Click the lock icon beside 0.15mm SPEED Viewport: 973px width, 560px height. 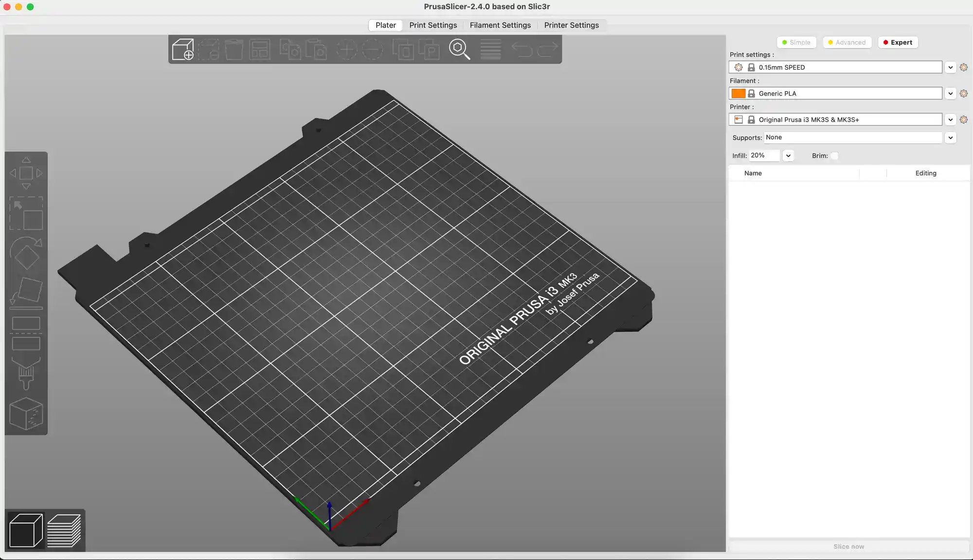(x=751, y=67)
